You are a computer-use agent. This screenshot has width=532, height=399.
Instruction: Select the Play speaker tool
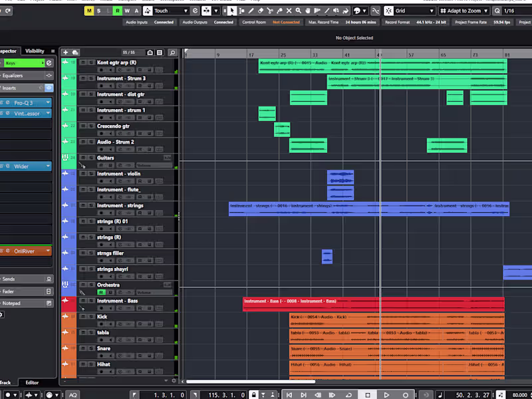[336, 11]
